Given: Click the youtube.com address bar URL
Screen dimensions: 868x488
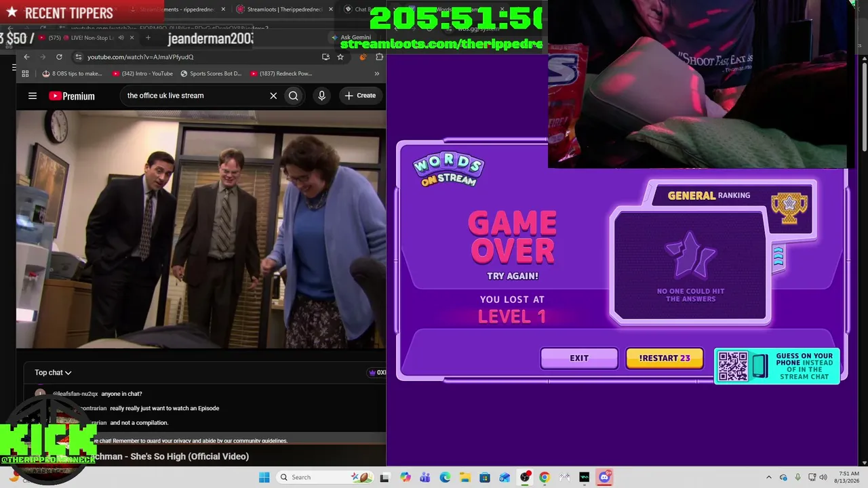Looking at the screenshot, I should point(140,57).
